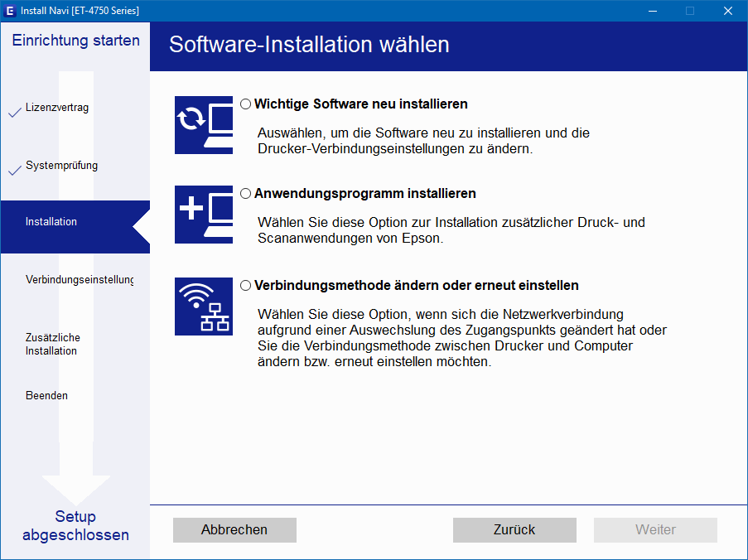Click the circular-arrows reinstall software icon

(204, 125)
